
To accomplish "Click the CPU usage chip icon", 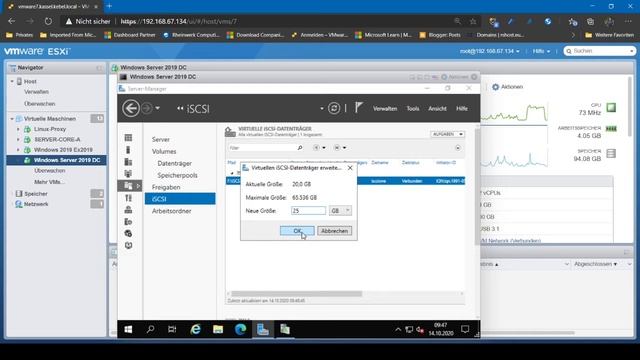I will click(611, 108).
